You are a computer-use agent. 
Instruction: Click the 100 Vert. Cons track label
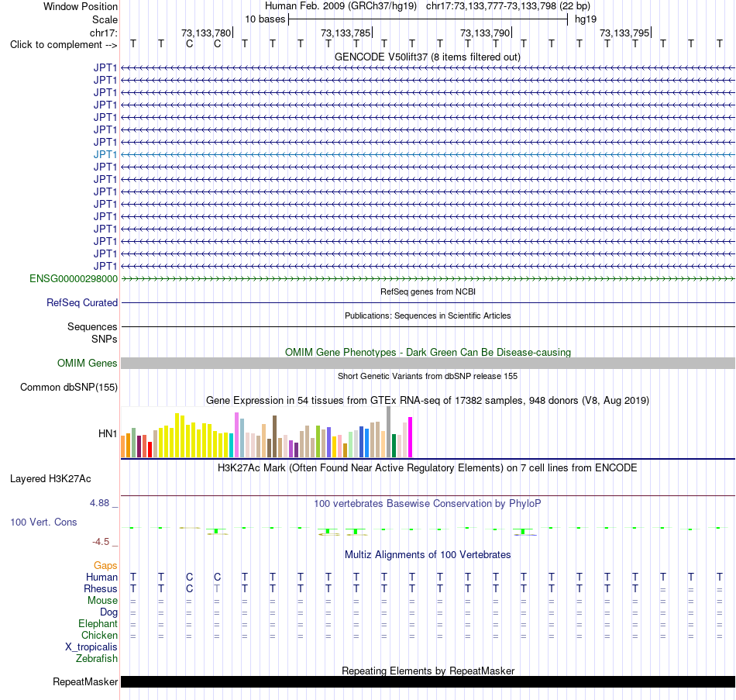pos(43,522)
